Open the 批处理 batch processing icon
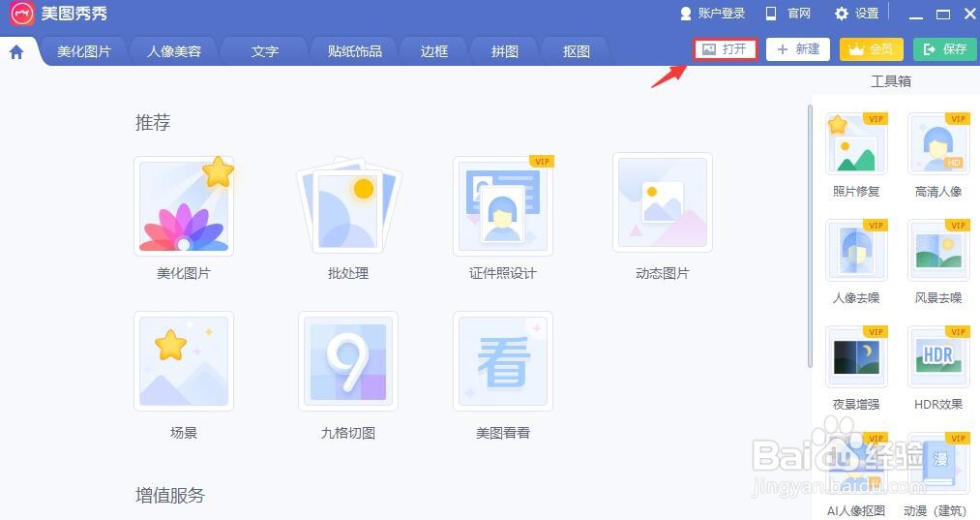This screenshot has height=520, width=980. point(348,206)
